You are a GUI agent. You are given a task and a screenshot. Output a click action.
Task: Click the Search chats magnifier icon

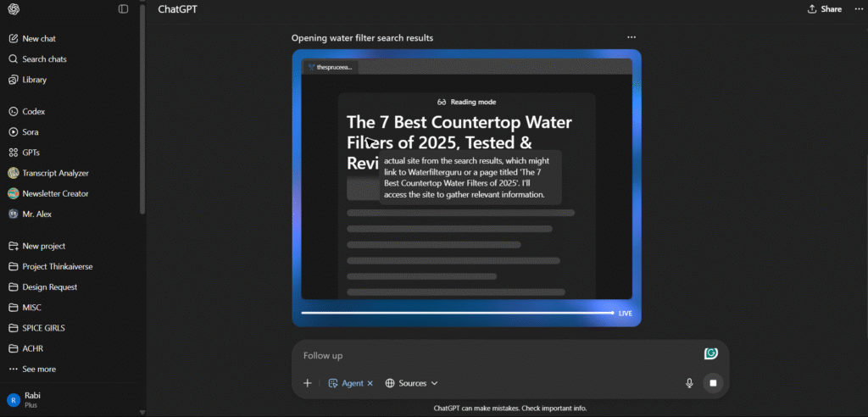14,59
